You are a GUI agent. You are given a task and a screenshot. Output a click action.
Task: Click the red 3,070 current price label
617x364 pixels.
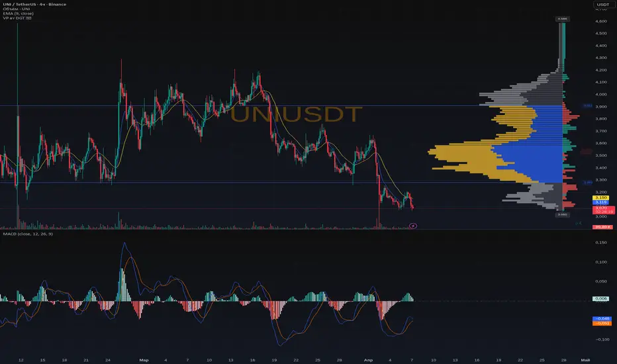click(x=603, y=210)
